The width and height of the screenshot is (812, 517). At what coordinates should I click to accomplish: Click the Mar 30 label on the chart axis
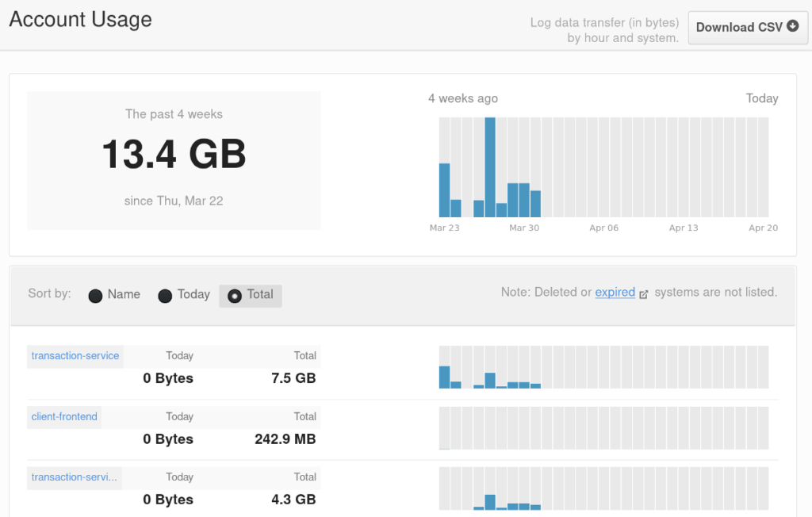pyautogui.click(x=523, y=228)
